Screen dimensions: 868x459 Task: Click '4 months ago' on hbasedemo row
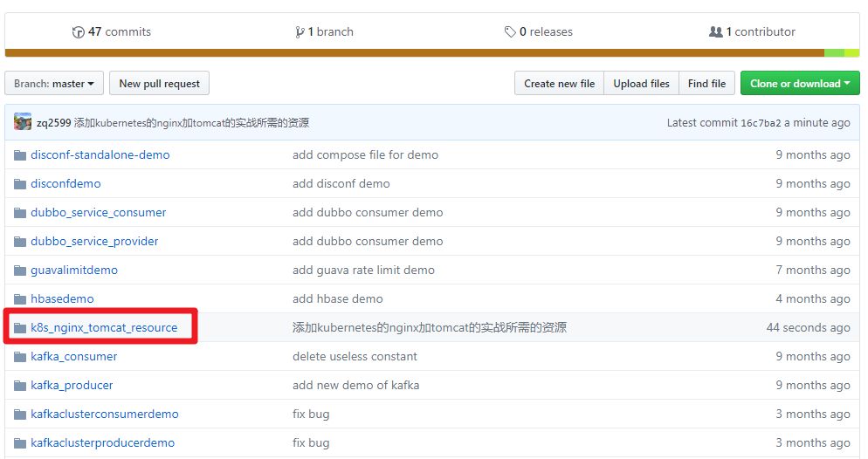pos(813,298)
